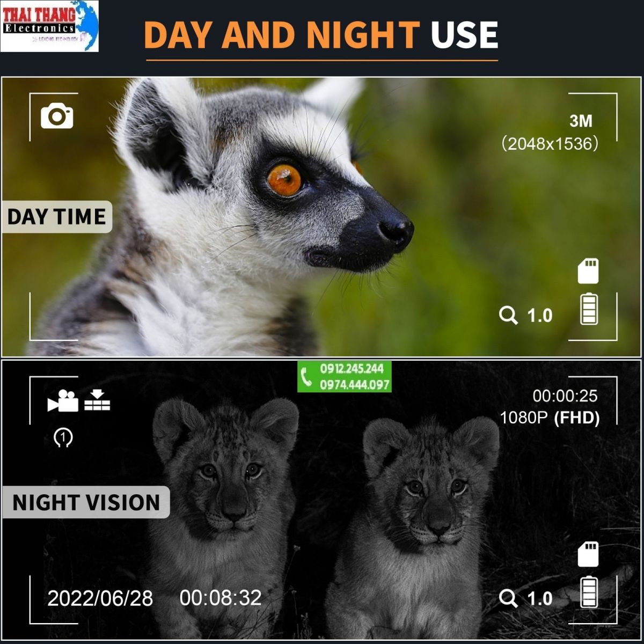Click the camera photo mode icon
The width and height of the screenshot is (644, 644).
pos(57,116)
